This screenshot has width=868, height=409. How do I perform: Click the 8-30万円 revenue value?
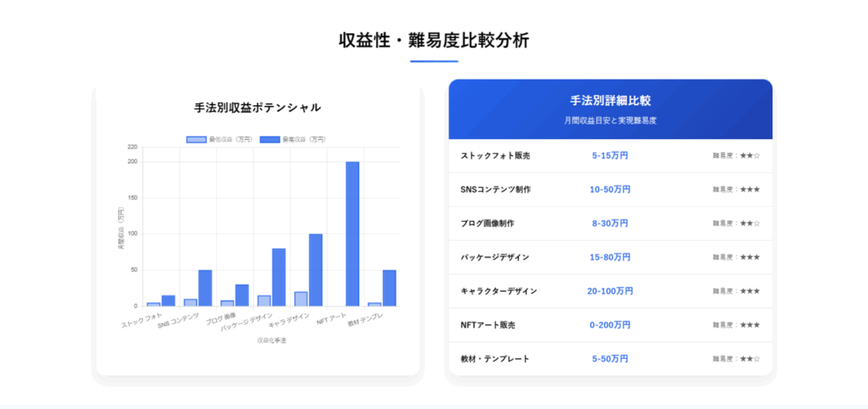click(x=610, y=223)
